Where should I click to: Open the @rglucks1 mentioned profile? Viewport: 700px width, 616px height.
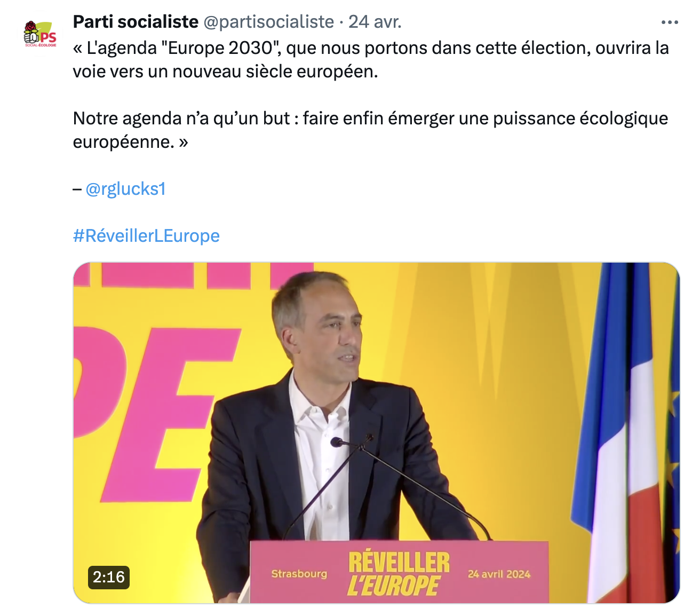click(126, 189)
